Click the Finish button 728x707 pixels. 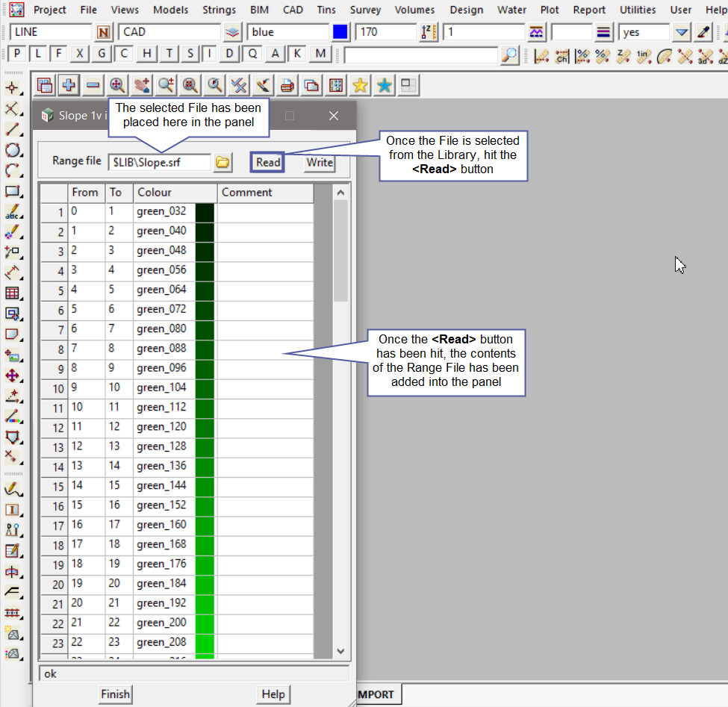pos(115,694)
